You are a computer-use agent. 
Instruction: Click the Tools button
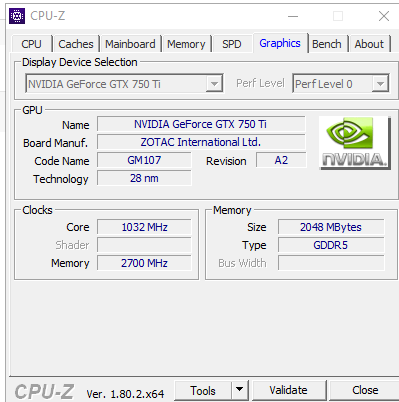pos(203,390)
